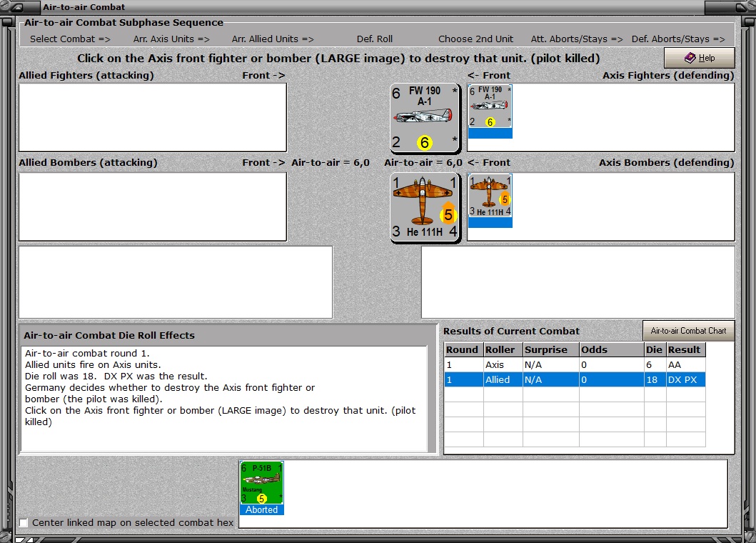The height and width of the screenshot is (543, 756).
Task: Click the Def. Roll subphase step
Action: coord(375,39)
